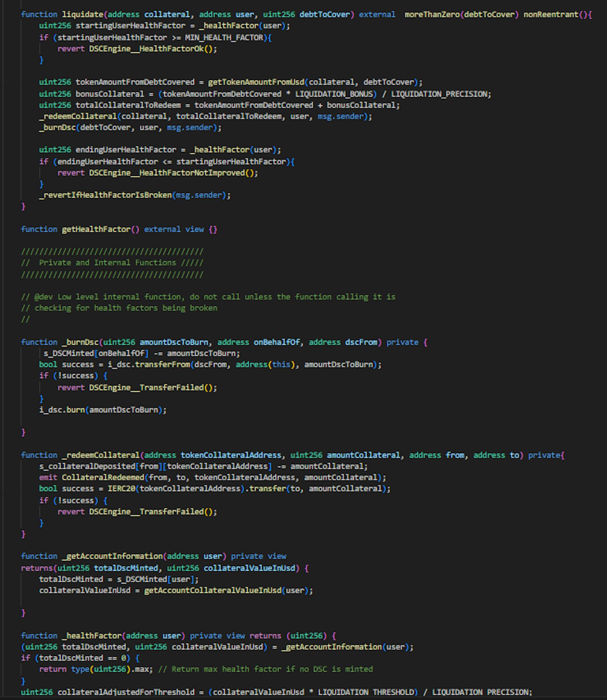Click DSCEngine__HealthFactorNotImproved error name
Screen dimensions: 607x700
tap(167, 172)
